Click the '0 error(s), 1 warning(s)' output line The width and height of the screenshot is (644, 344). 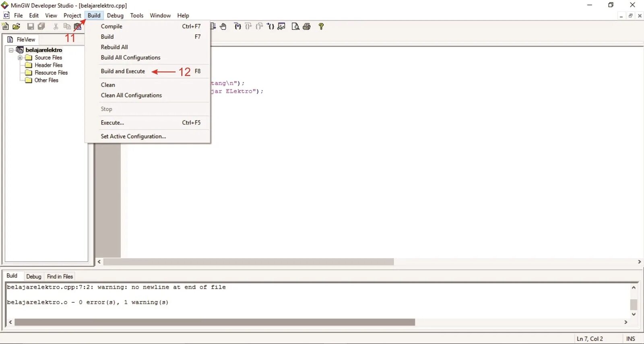click(x=88, y=302)
